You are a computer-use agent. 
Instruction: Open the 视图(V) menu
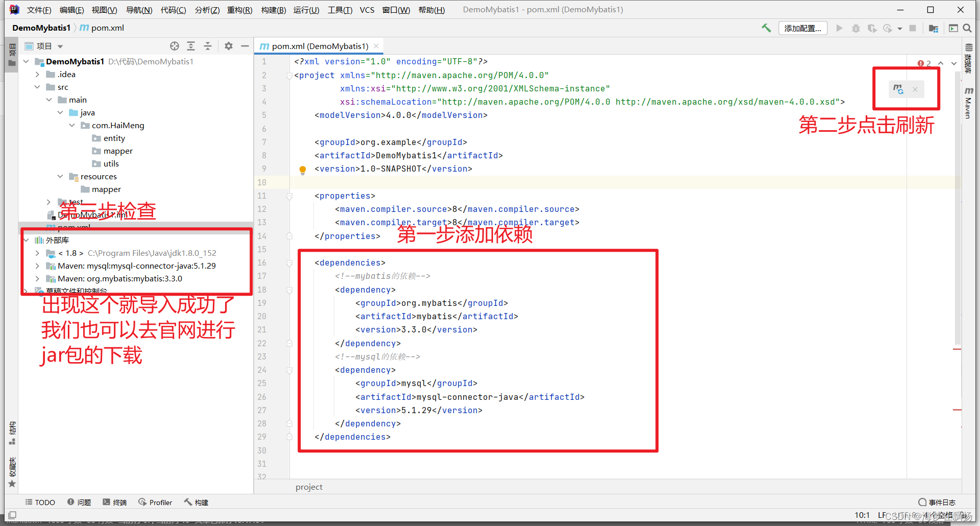[x=104, y=10]
